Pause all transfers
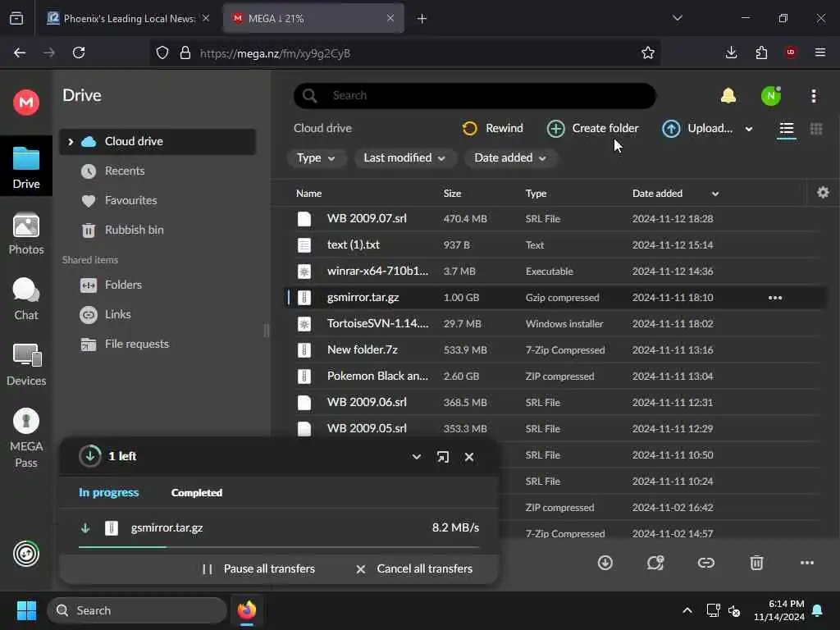 pos(258,569)
